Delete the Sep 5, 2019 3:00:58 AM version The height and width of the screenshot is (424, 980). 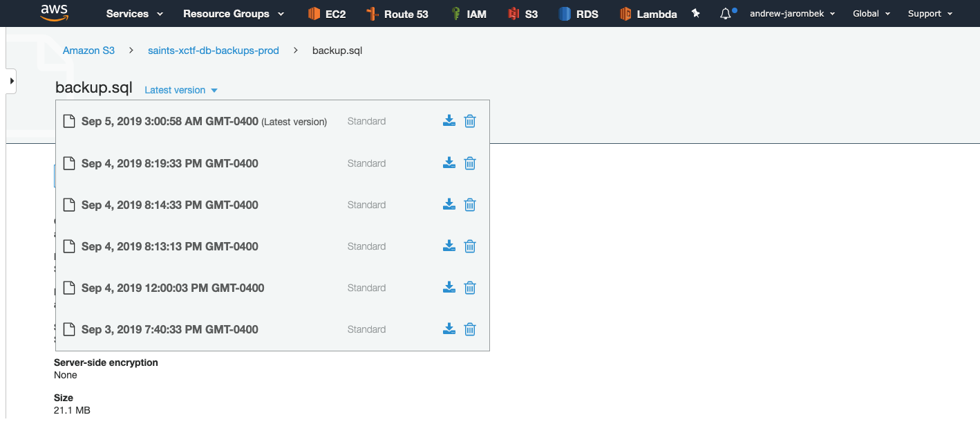(470, 121)
